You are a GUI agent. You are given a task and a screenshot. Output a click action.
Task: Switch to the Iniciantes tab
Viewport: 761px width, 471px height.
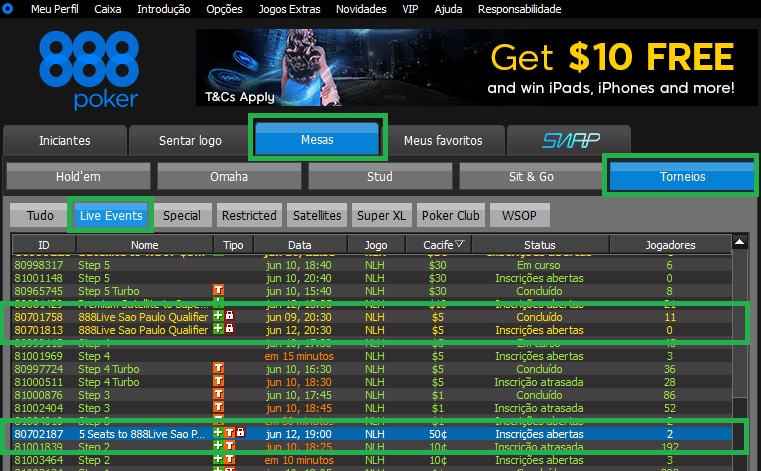coord(65,140)
